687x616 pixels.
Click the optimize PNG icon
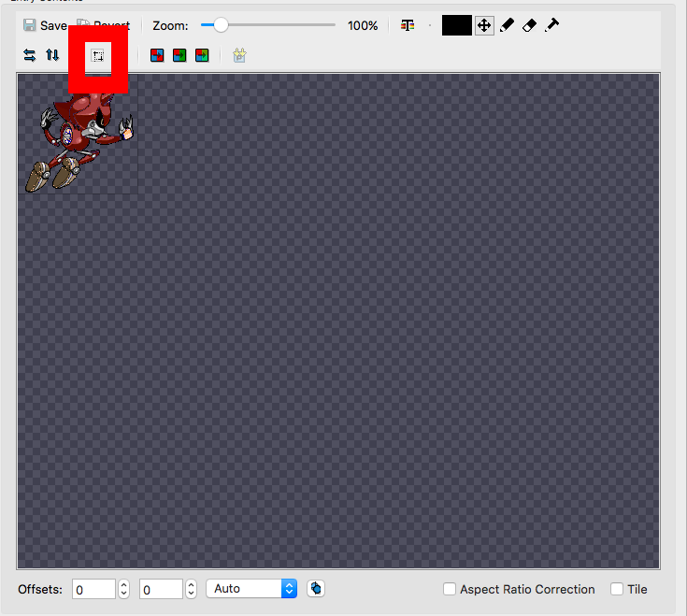pyautogui.click(x=239, y=55)
